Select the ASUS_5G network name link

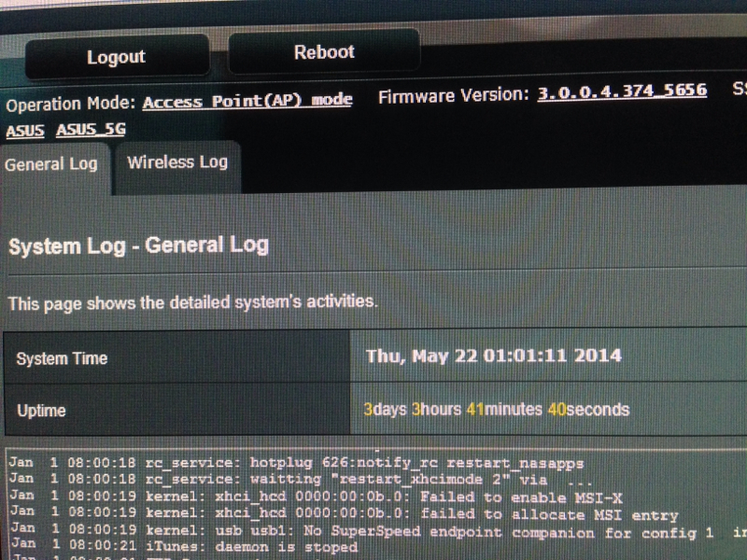coord(91,129)
